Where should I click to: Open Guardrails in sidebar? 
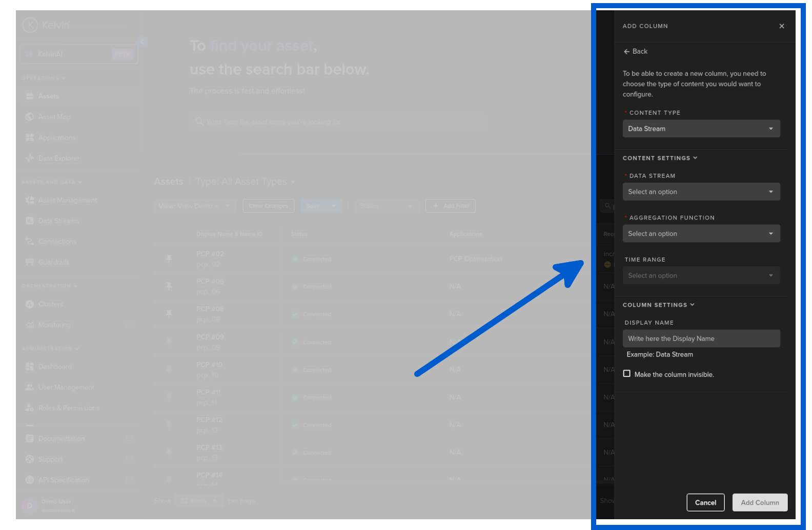[x=53, y=262]
